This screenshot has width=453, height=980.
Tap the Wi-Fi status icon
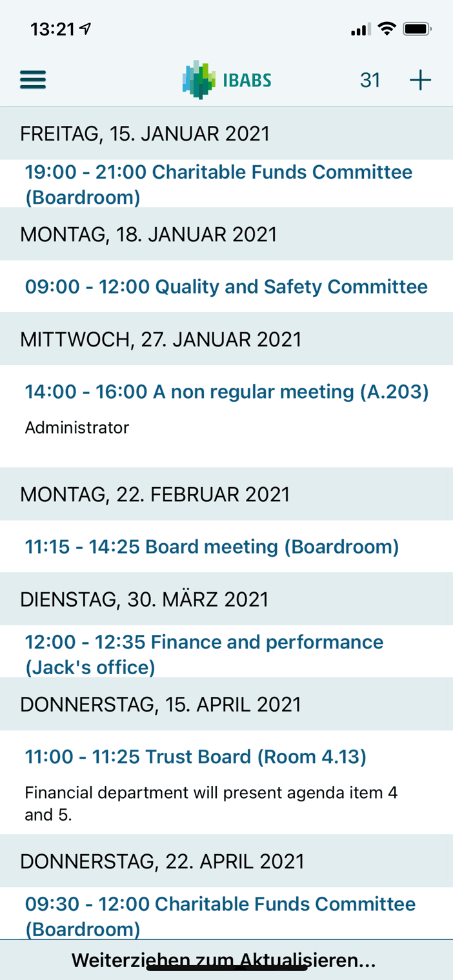click(x=387, y=29)
